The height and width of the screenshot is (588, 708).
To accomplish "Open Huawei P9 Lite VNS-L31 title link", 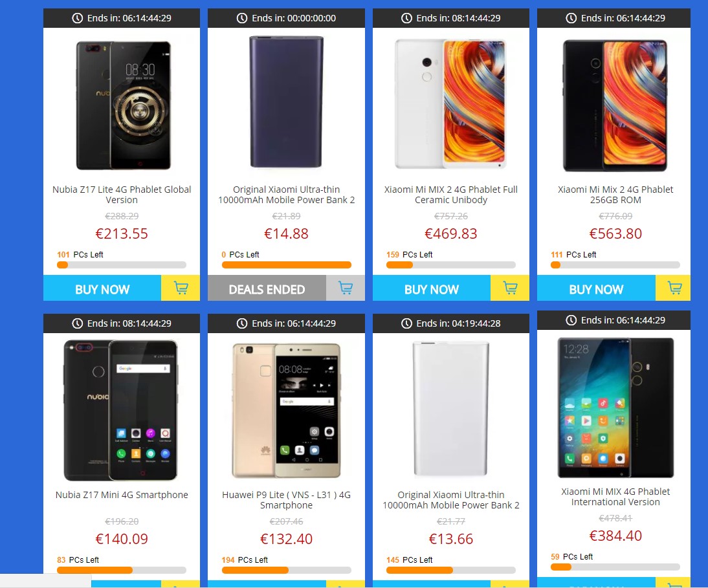I will (286, 500).
